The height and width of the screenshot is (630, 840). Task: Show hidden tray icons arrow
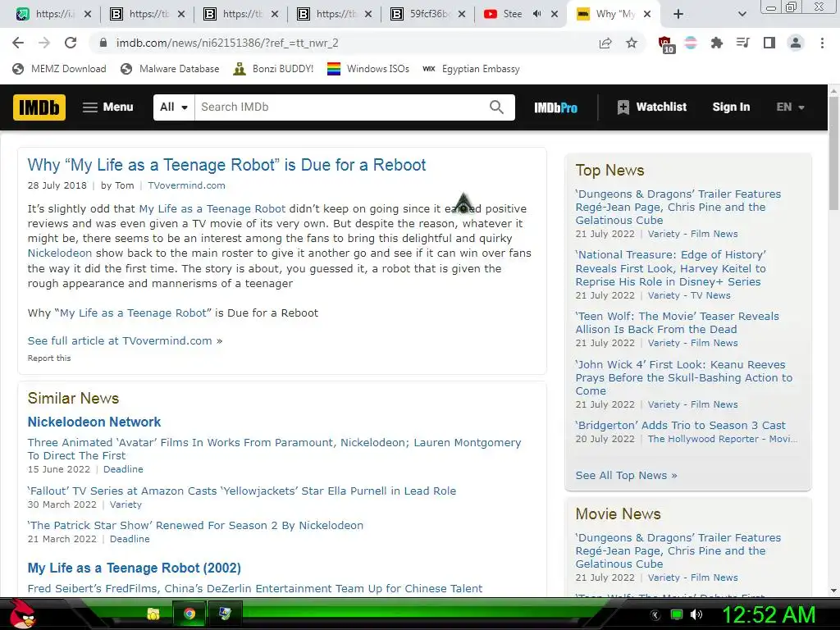(655, 615)
